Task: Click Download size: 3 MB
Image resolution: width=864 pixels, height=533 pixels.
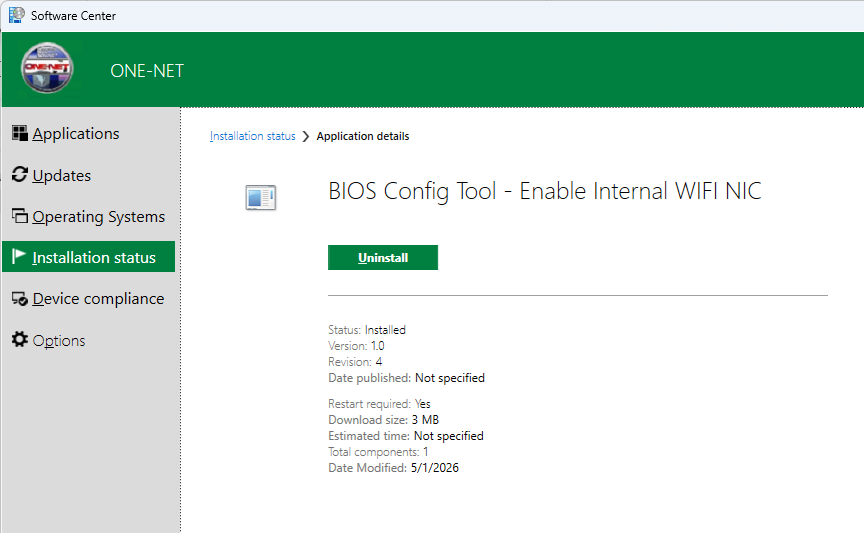Action: 384,419
